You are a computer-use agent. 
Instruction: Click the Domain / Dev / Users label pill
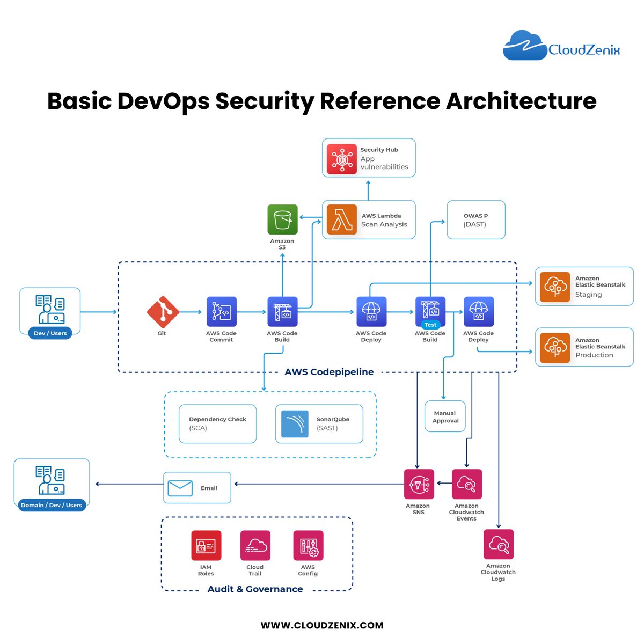[52, 505]
